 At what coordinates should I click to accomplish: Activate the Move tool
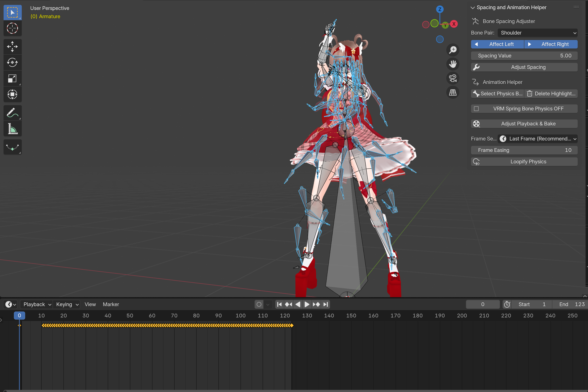point(12,47)
